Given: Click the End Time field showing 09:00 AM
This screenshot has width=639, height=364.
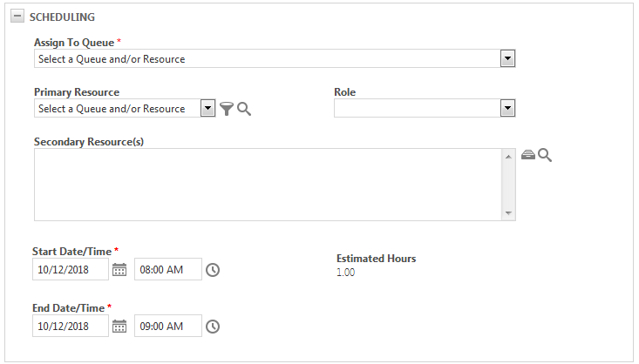Looking at the screenshot, I should pyautogui.click(x=168, y=326).
